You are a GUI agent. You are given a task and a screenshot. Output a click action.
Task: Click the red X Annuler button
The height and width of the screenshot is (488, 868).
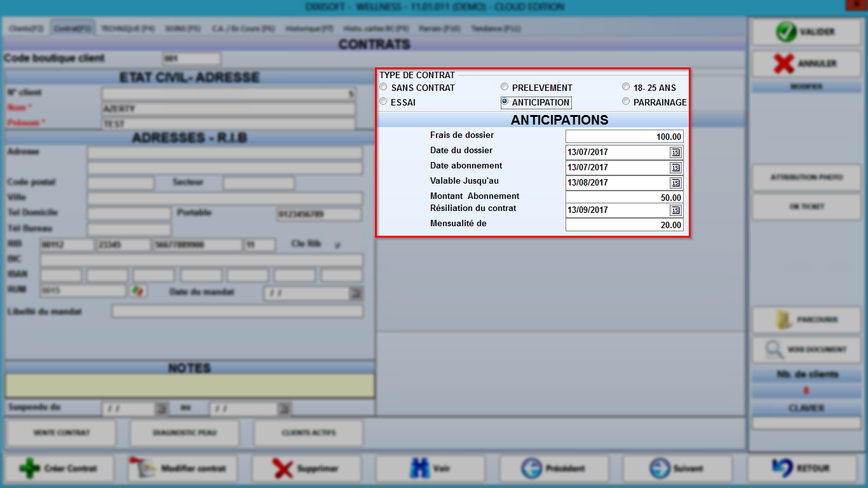pyautogui.click(x=802, y=64)
